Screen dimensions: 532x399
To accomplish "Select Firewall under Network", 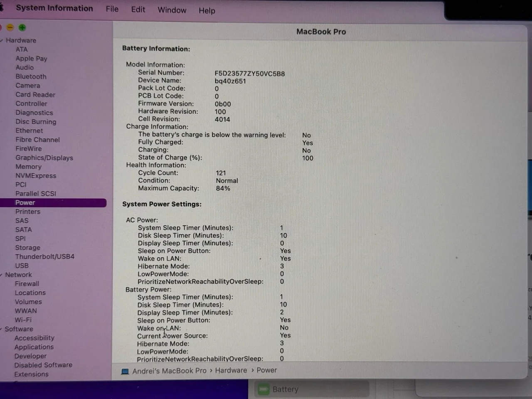I will pos(27,284).
